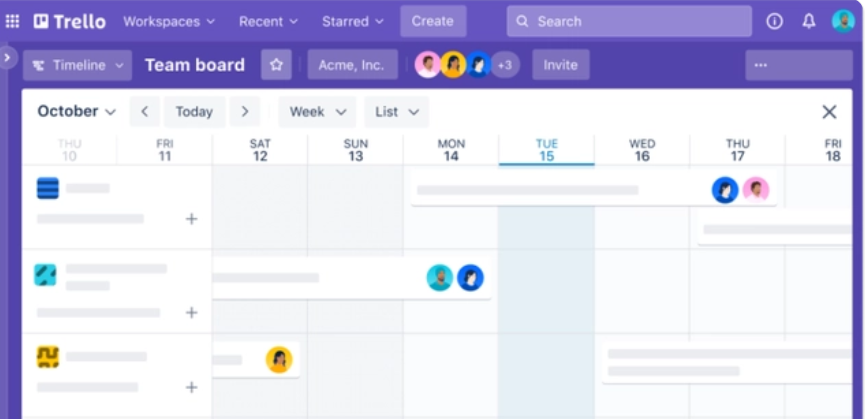
Task: Click the Create button
Action: (432, 21)
